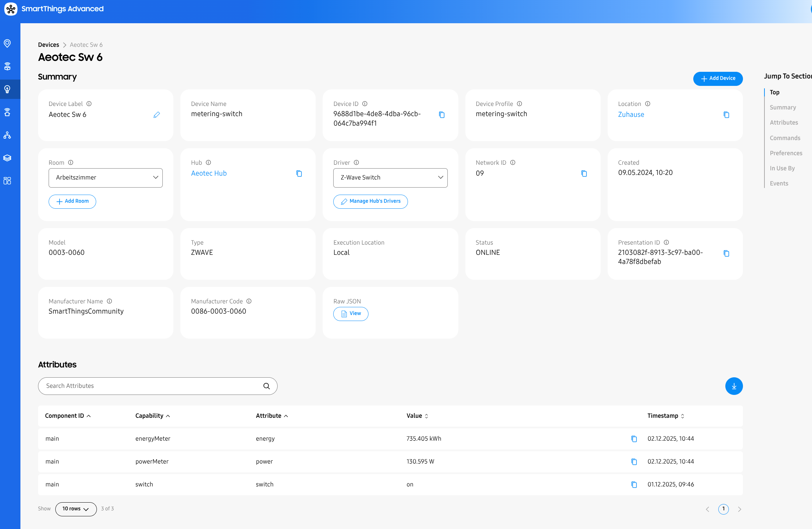Screen dimensions: 812x529
Task: Copy the Presentation ID value
Action: tap(726, 253)
